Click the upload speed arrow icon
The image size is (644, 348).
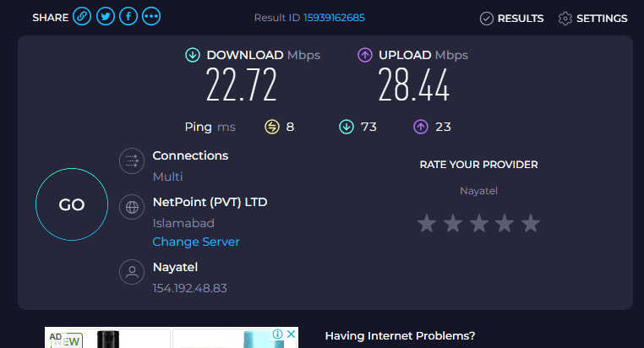[365, 55]
